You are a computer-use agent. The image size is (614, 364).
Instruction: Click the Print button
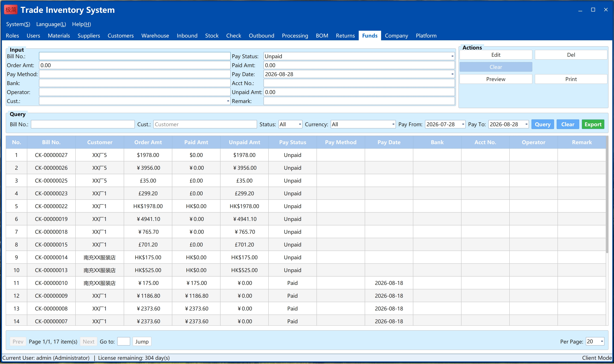coord(571,79)
